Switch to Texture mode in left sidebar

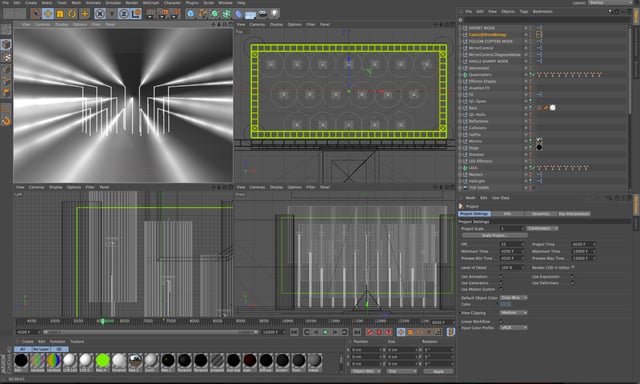(x=6, y=57)
